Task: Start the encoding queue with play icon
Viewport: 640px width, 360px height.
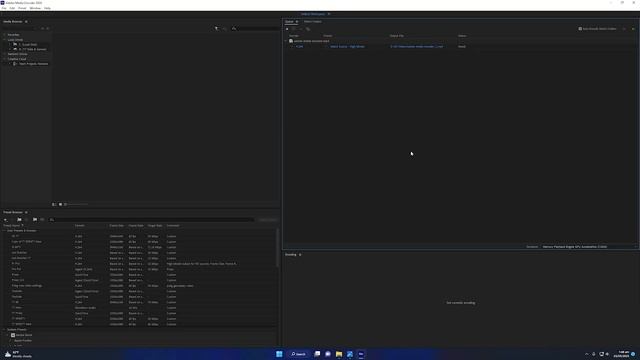Action: [633, 29]
